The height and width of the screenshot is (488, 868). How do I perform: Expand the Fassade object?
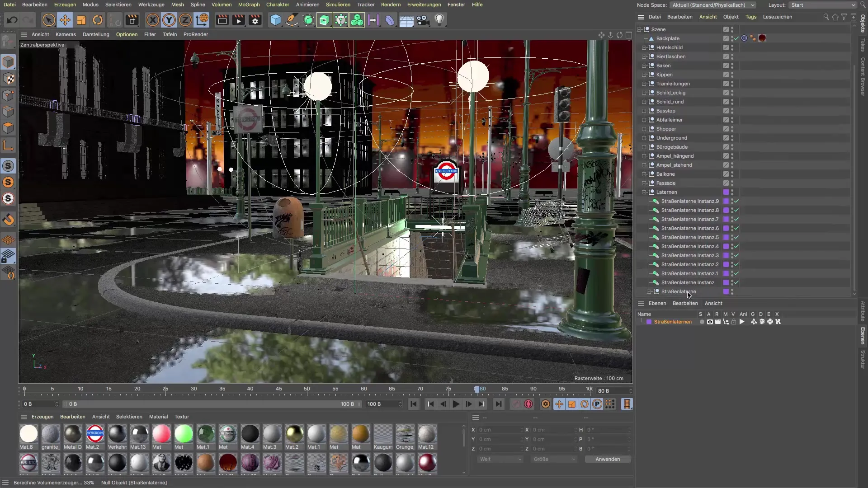pyautogui.click(x=644, y=183)
